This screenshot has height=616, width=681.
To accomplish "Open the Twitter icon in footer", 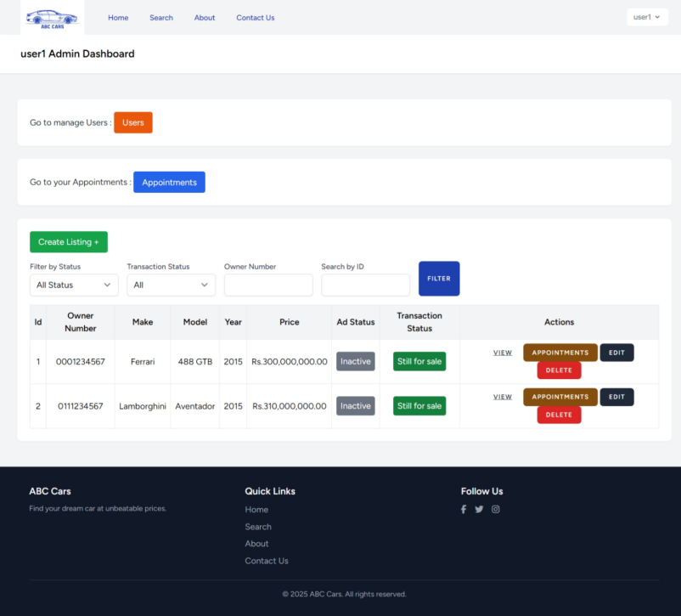I will click(479, 509).
